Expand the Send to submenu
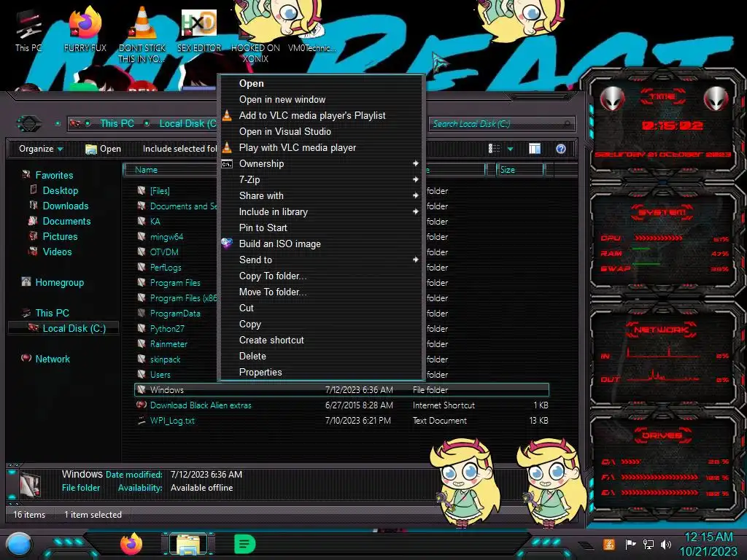 tap(321, 260)
